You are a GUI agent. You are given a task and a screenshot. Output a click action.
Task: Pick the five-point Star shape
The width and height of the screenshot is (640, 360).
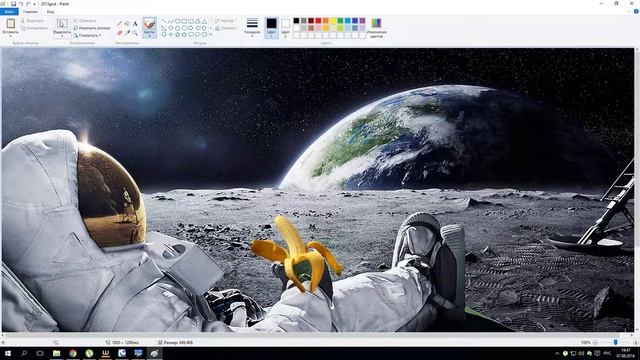[x=177, y=35]
